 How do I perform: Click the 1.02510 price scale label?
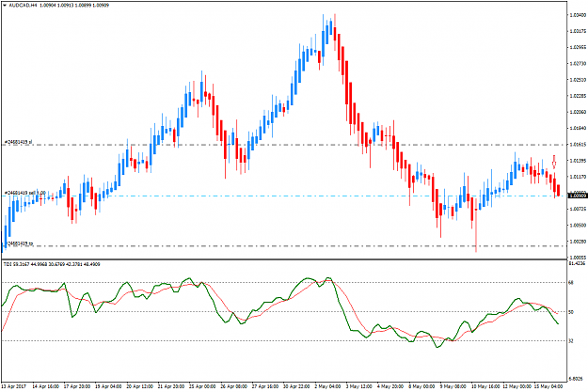[578, 80]
